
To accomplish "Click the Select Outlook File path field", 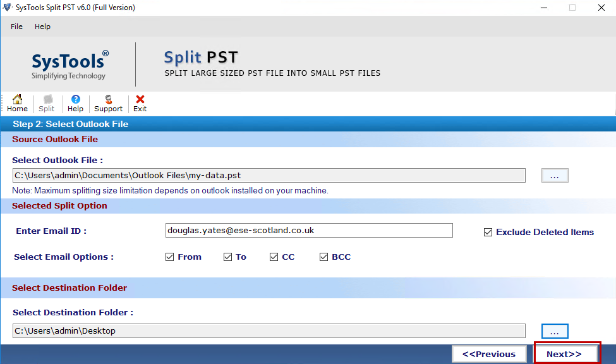I will [269, 175].
